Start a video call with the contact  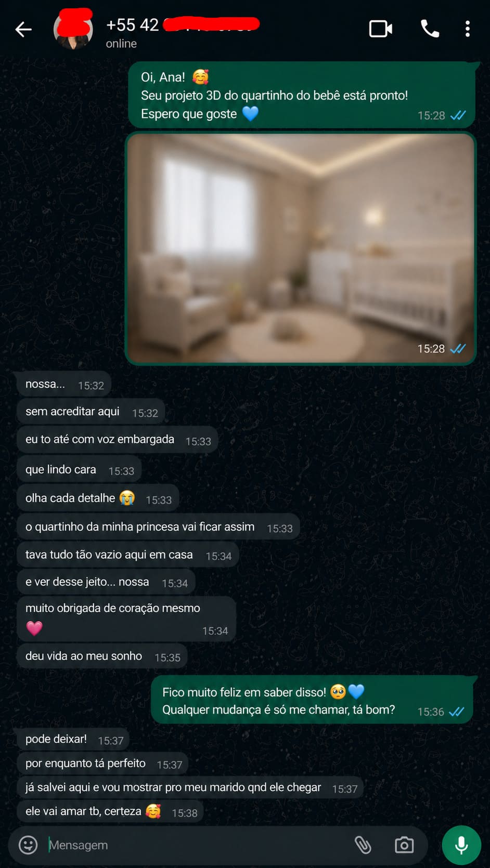pos(381,29)
